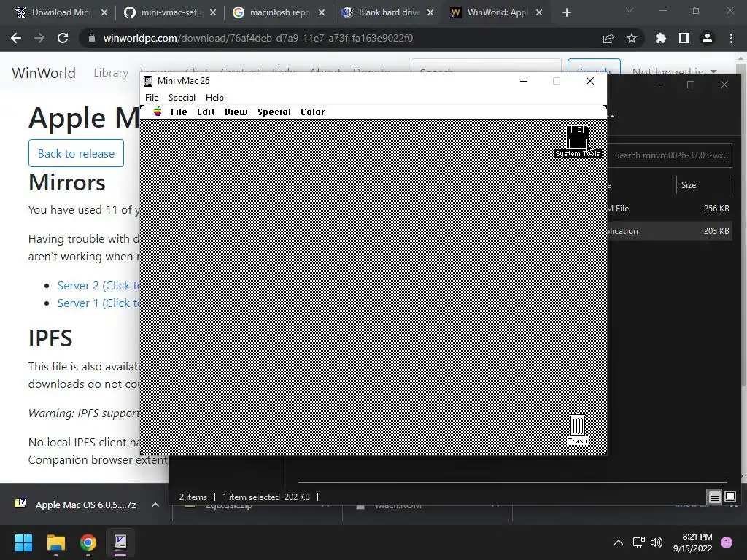This screenshot has width=747, height=560.
Task: Switch to the macintosh repo Google tab
Action: [x=279, y=12]
